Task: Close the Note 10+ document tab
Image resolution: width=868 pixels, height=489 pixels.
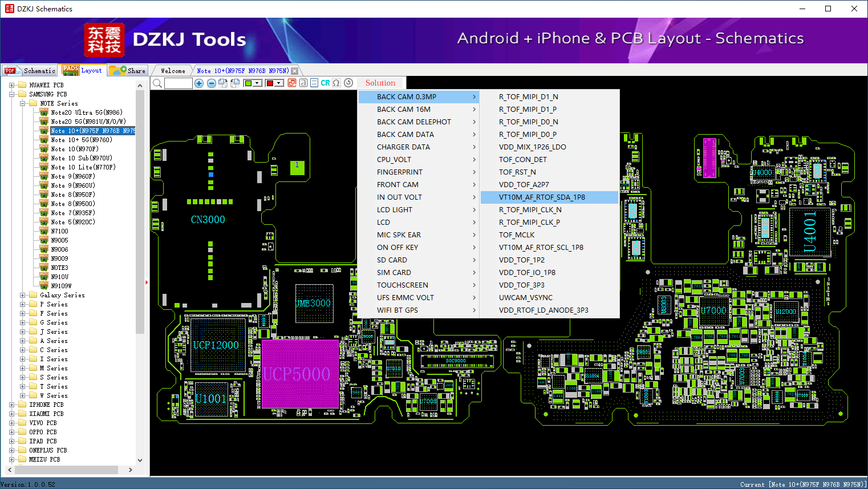Action: [294, 71]
